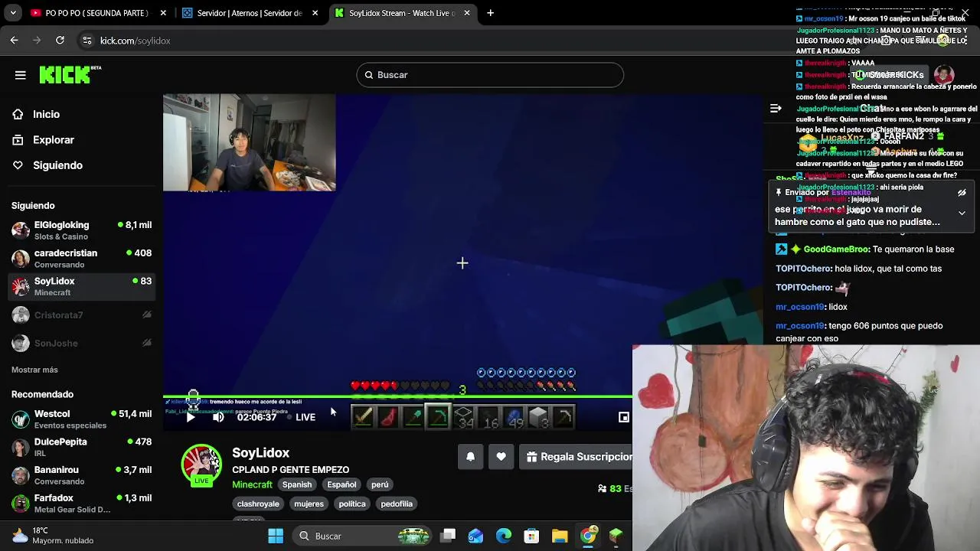This screenshot has width=980, height=551.
Task: Open recommended channel Farfadox
Action: tap(81, 503)
